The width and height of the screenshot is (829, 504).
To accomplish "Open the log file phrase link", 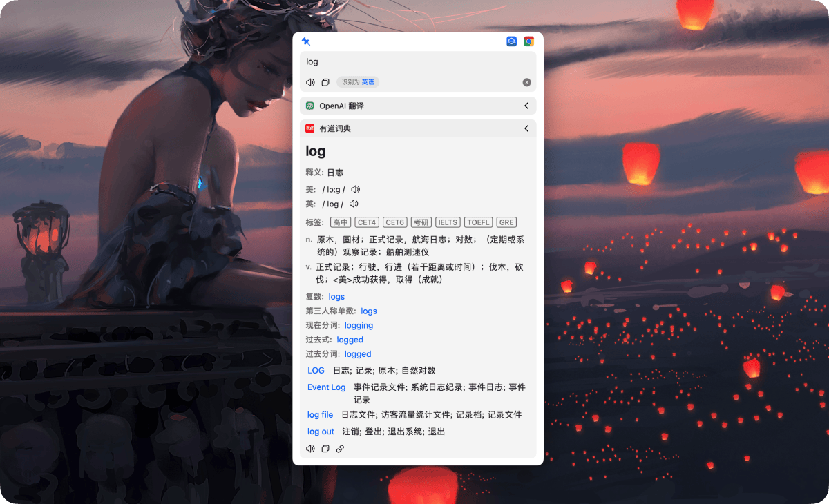I will coord(321,415).
